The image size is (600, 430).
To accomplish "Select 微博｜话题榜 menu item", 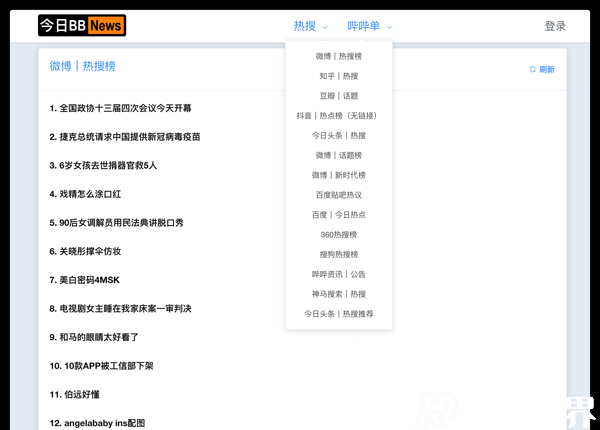I will tap(338, 155).
